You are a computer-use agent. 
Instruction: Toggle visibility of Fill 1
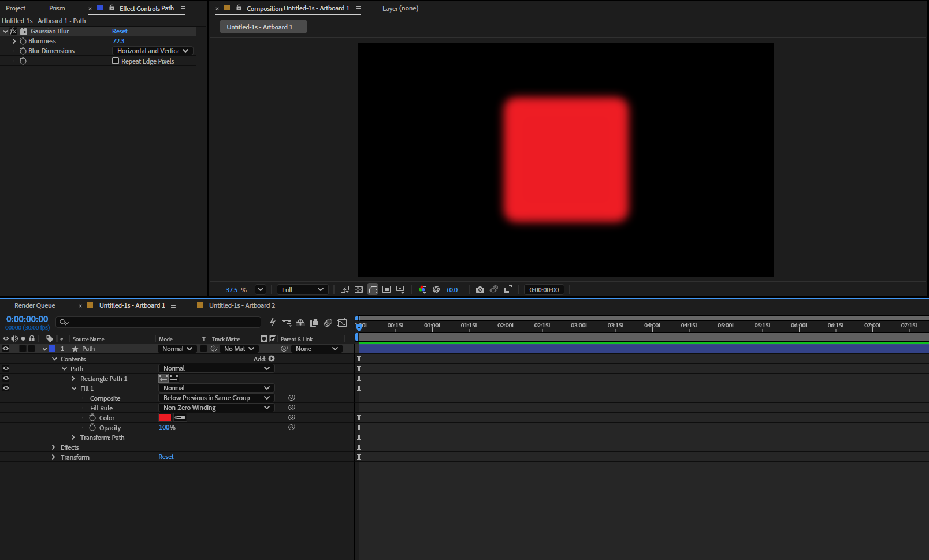tap(6, 388)
